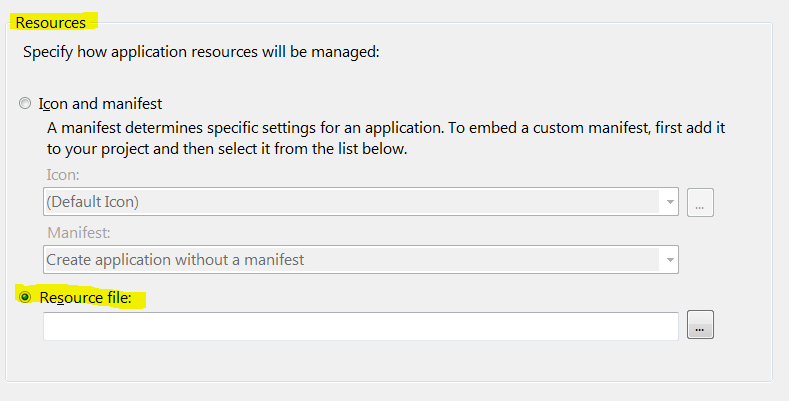Click the ellipsis browse button beside Resource file field

[700, 325]
